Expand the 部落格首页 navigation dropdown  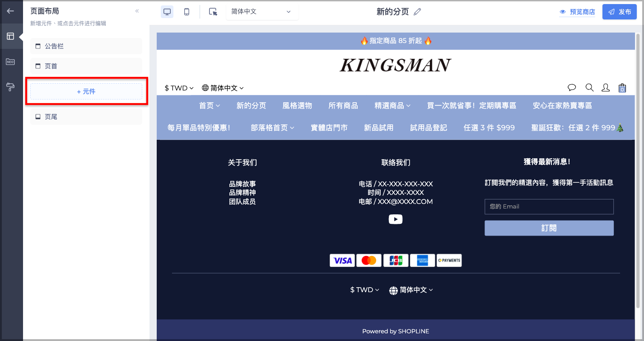[272, 128]
